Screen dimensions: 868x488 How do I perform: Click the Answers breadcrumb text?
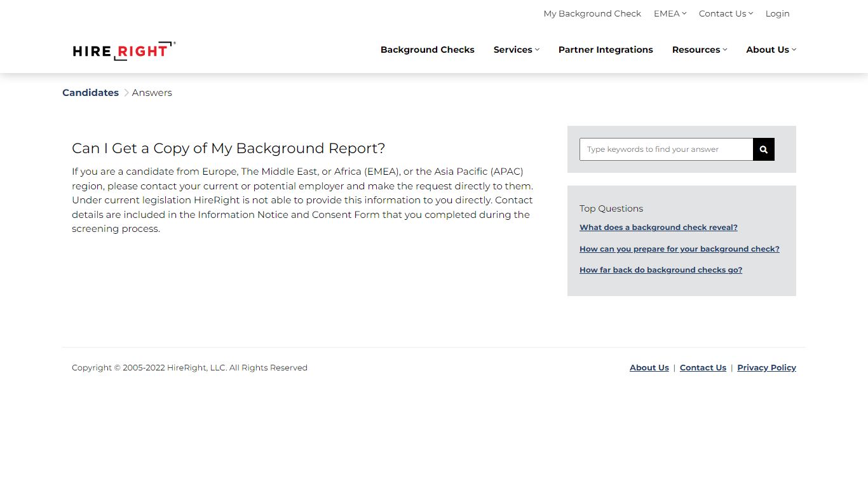point(152,93)
